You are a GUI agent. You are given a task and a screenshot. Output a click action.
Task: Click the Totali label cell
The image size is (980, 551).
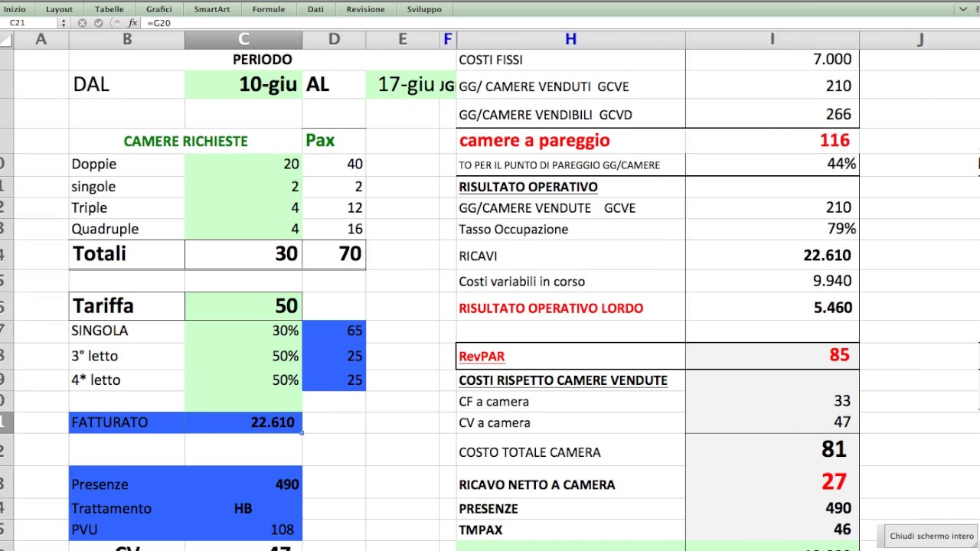(x=127, y=254)
